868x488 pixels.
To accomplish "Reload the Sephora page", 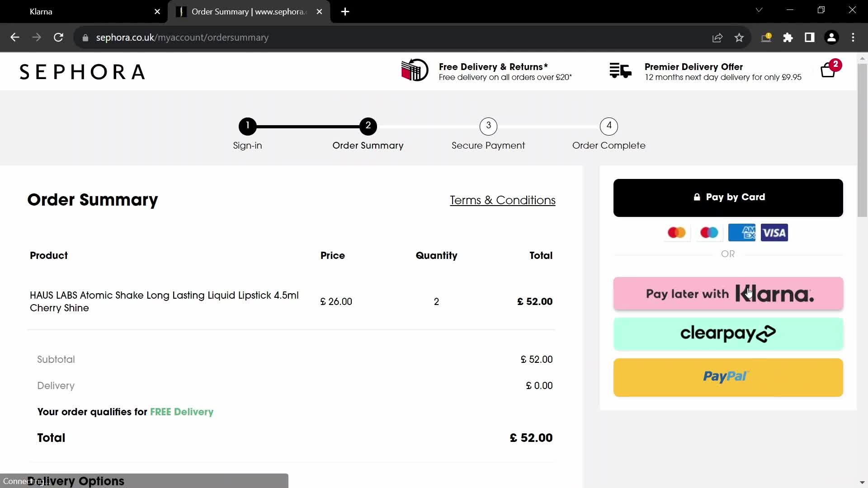I will point(58,38).
